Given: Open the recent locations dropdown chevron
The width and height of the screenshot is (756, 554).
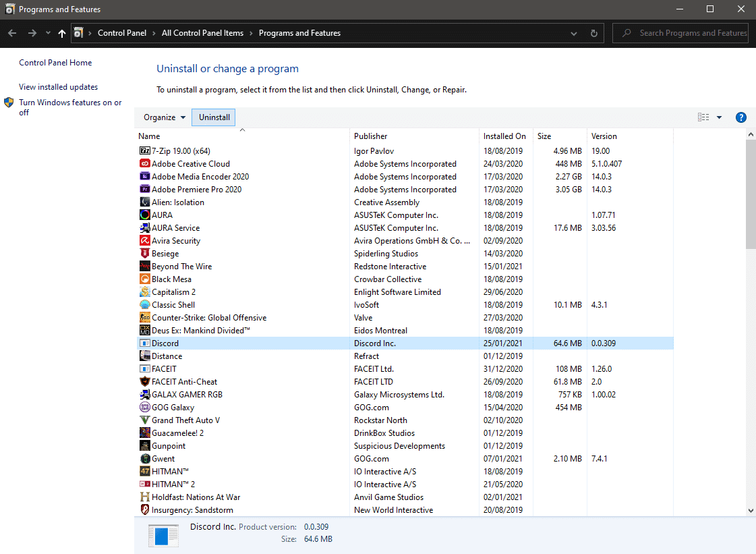Looking at the screenshot, I should (x=48, y=33).
